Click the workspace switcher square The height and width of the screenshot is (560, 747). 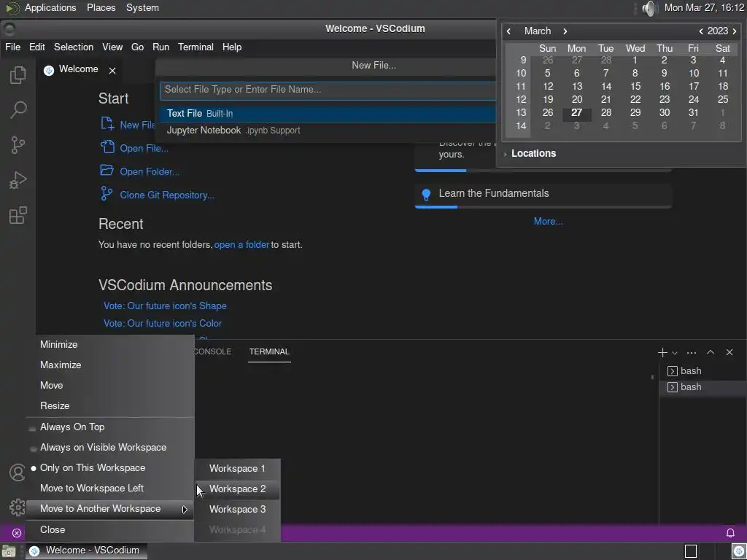pyautogui.click(x=691, y=551)
